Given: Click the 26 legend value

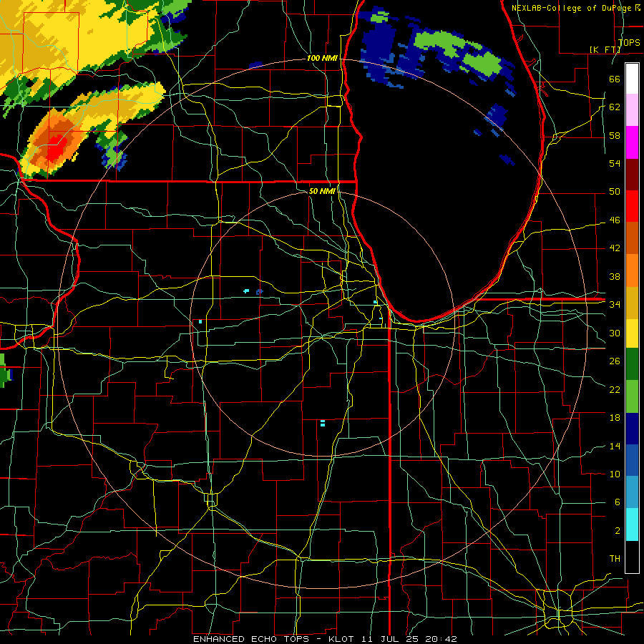Looking at the screenshot, I should click(x=615, y=361).
